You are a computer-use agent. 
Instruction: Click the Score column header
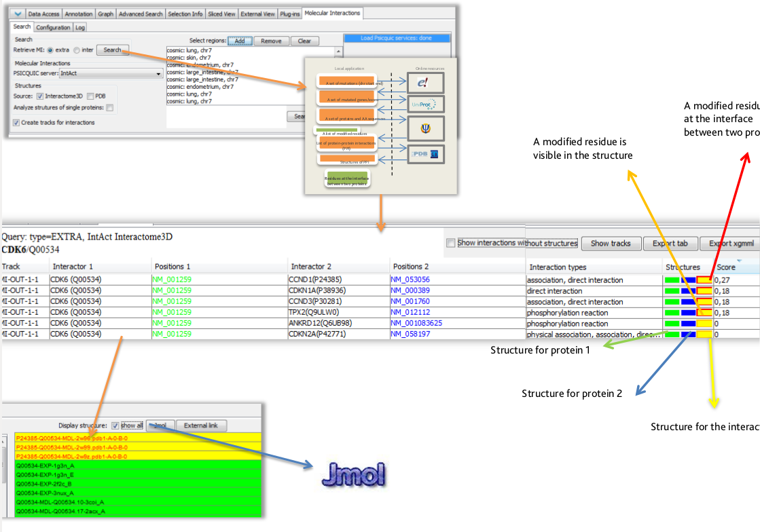(736, 267)
